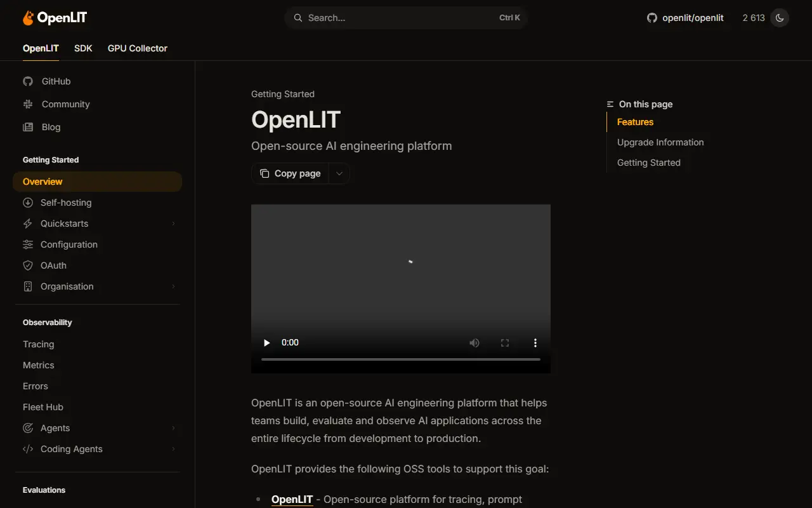Image resolution: width=812 pixels, height=508 pixels.
Task: Follow the OpenLIT link in the bullet list
Action: pos(292,499)
